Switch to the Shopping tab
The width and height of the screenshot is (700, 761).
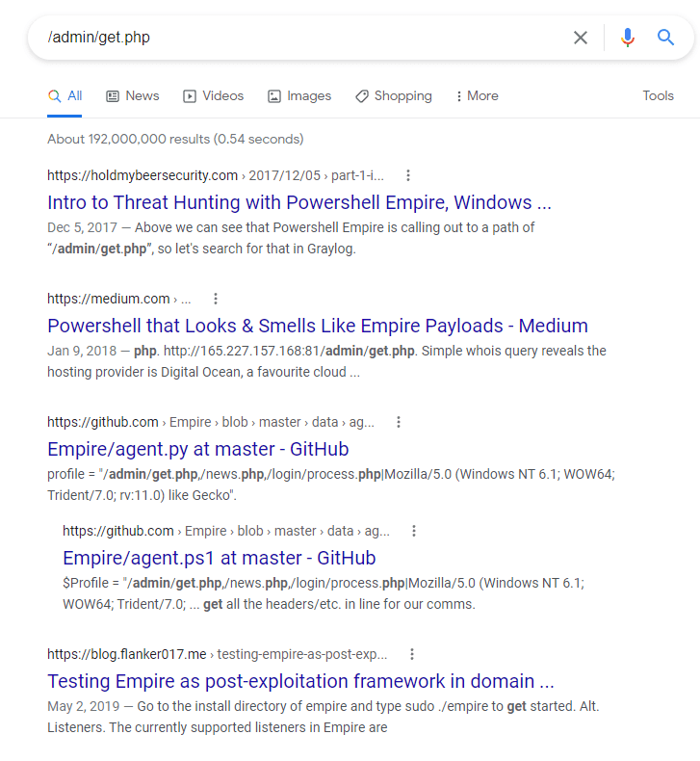pos(394,96)
